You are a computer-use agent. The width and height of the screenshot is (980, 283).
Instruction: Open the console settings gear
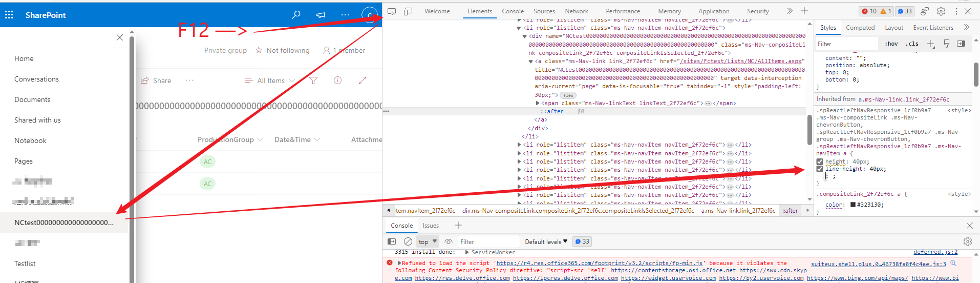[x=968, y=241]
